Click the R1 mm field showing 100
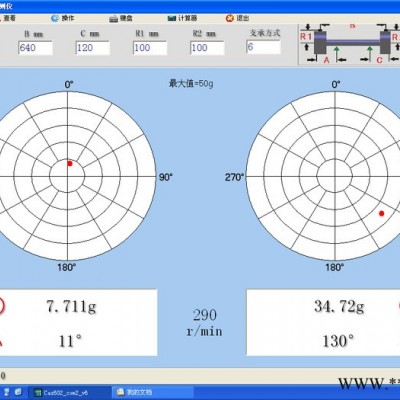Viewport: 400px width, 400px height. tap(150, 48)
